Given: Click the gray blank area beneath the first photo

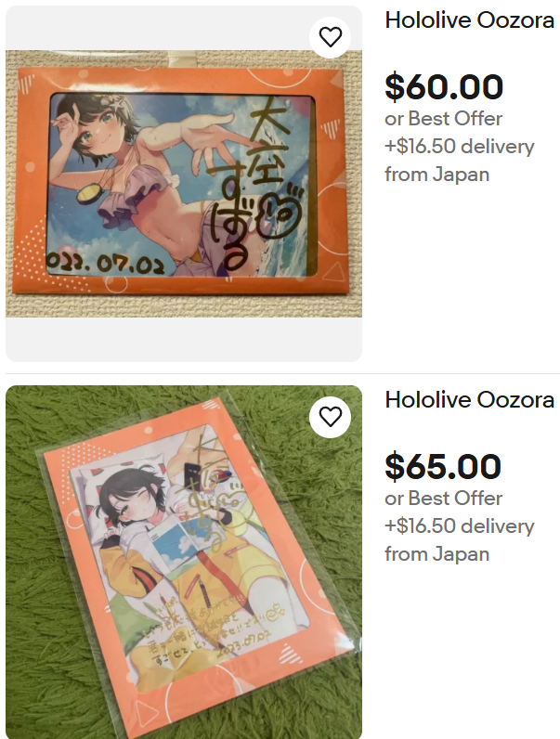Looking at the screenshot, I should [x=184, y=340].
